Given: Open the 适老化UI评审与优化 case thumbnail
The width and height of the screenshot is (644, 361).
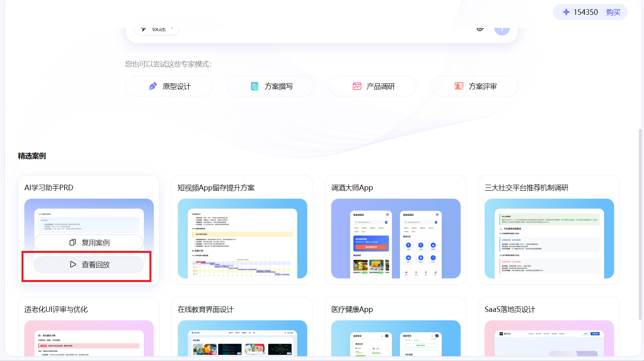Looking at the screenshot, I should point(89,338).
